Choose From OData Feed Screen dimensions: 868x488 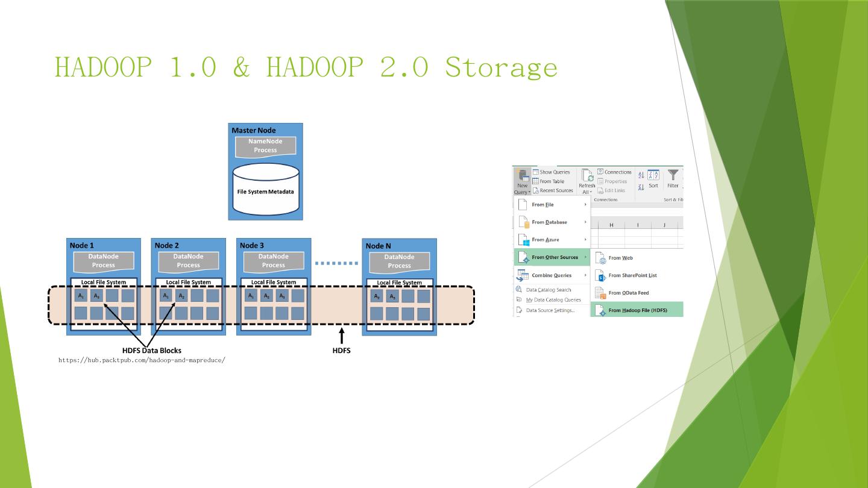(628, 293)
